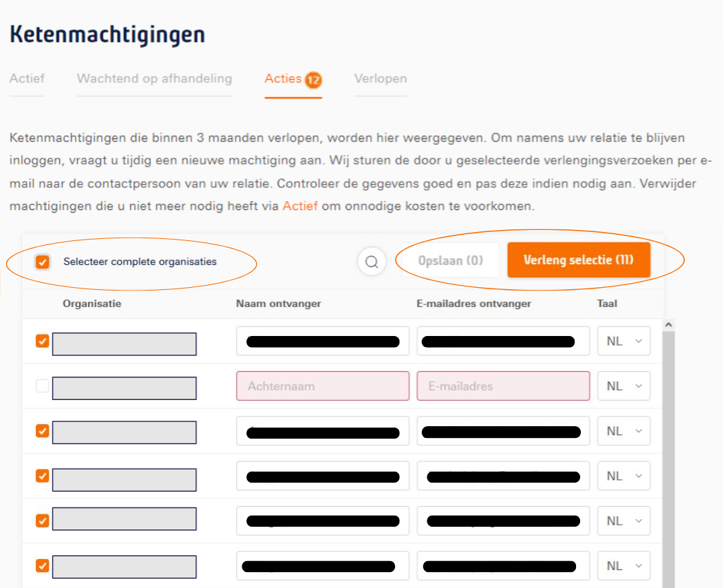
Task: Open the sixth row NL language dropdown
Action: (x=624, y=565)
